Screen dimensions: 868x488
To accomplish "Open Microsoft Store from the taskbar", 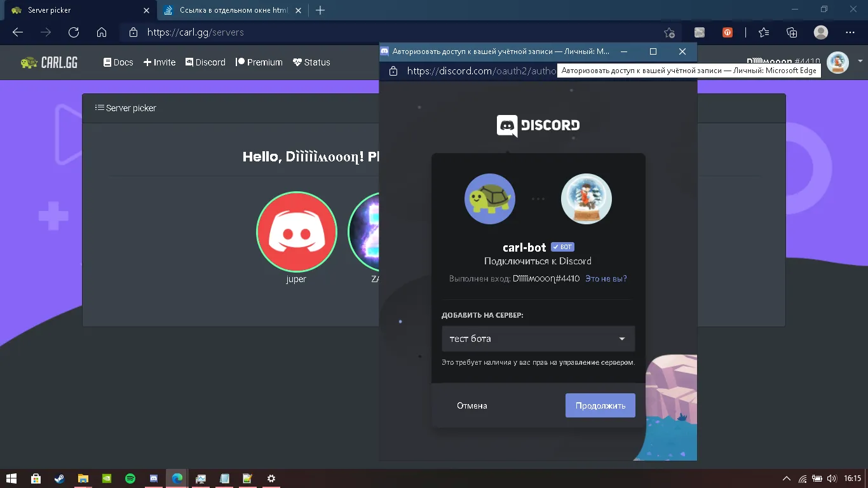I will point(36,478).
